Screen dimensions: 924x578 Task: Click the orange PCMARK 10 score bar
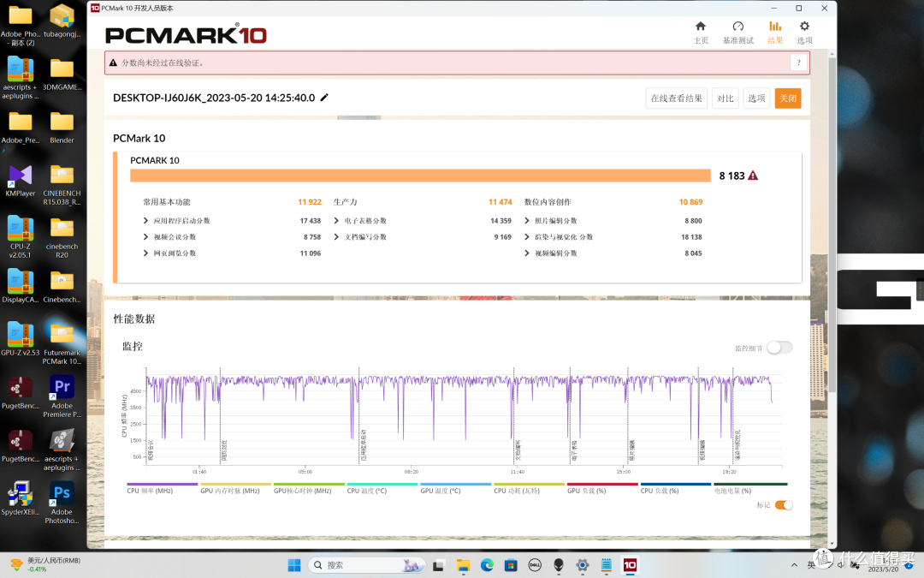(x=420, y=176)
